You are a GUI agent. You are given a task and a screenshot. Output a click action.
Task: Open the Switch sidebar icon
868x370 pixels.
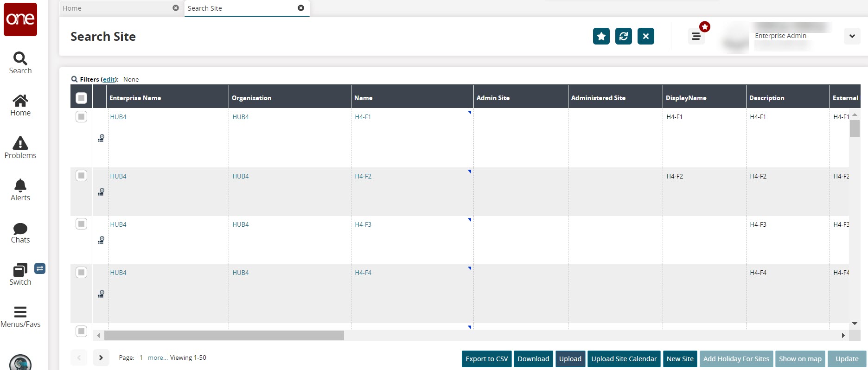click(20, 274)
